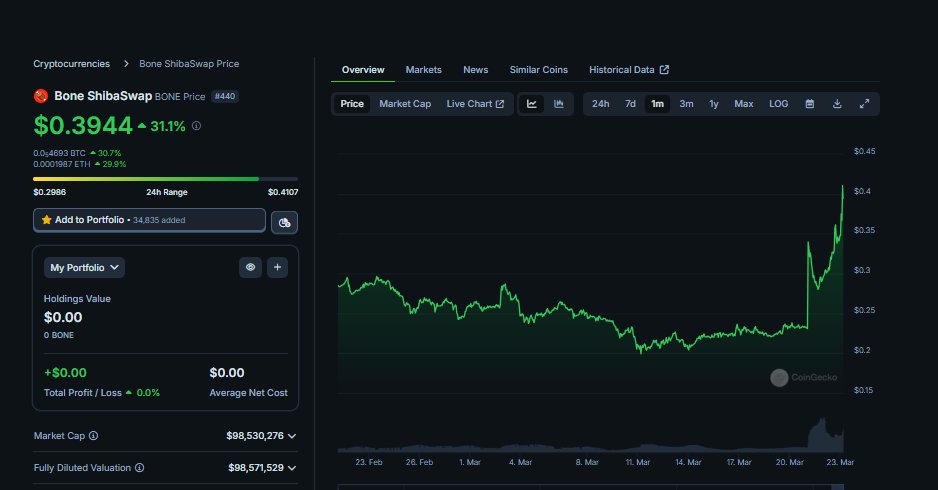
Task: Open the Historical Data external link tab
Action: coord(629,70)
